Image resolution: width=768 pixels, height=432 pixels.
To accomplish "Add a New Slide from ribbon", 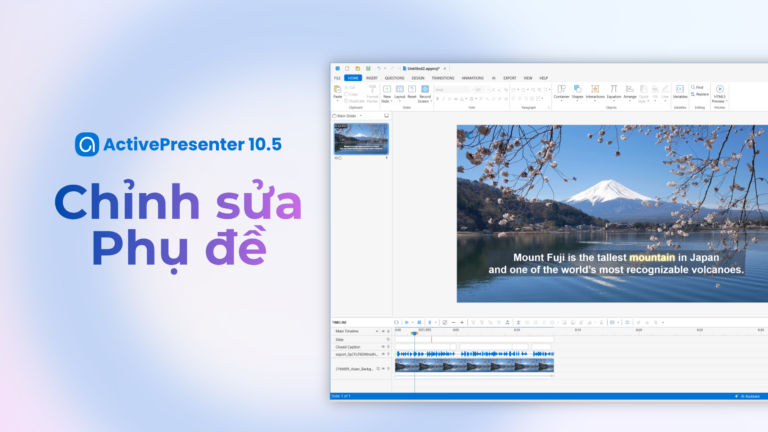I will [x=387, y=93].
